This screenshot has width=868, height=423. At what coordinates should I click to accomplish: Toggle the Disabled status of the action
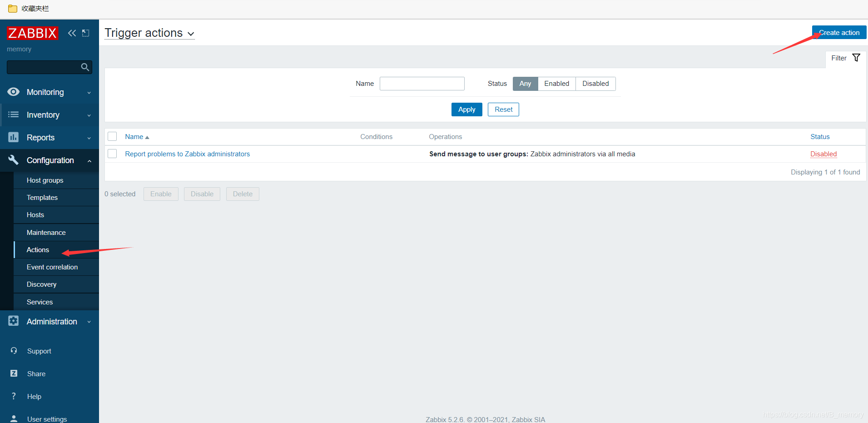823,154
